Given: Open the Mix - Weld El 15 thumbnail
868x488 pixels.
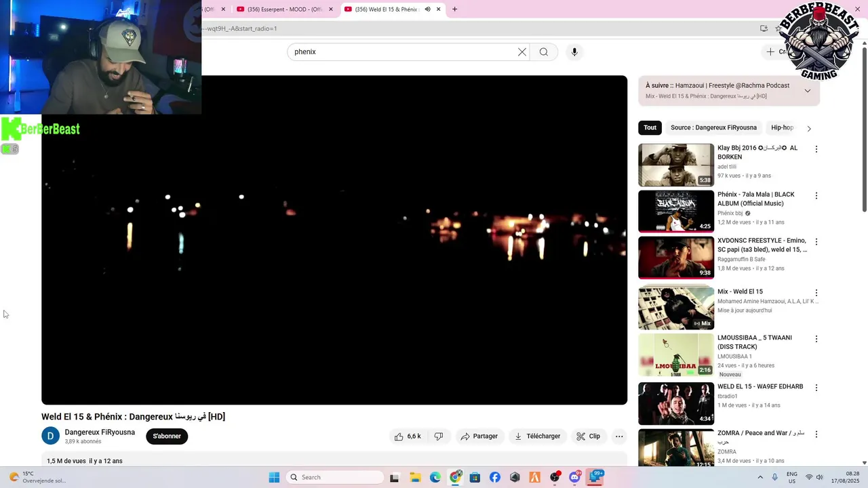Looking at the screenshot, I should point(676,308).
